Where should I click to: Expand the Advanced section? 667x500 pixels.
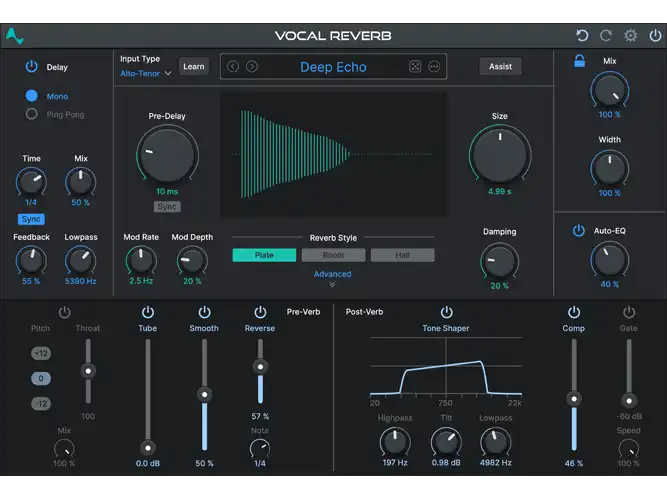pos(333,278)
